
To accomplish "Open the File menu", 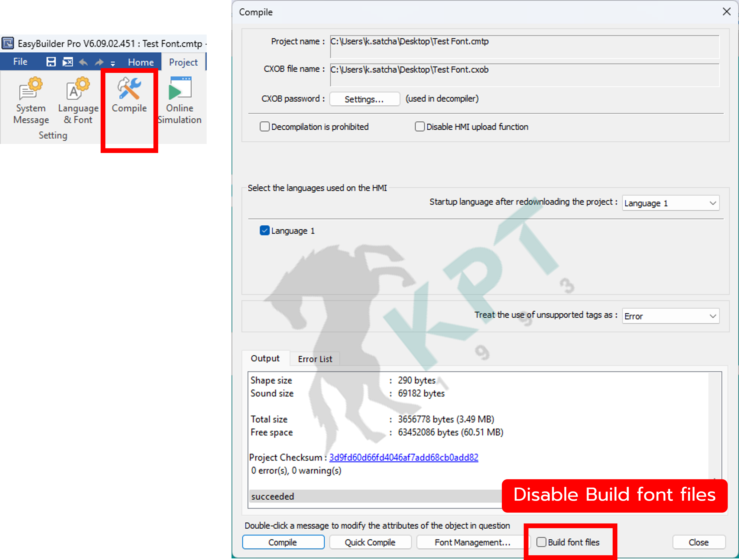I will click(20, 62).
